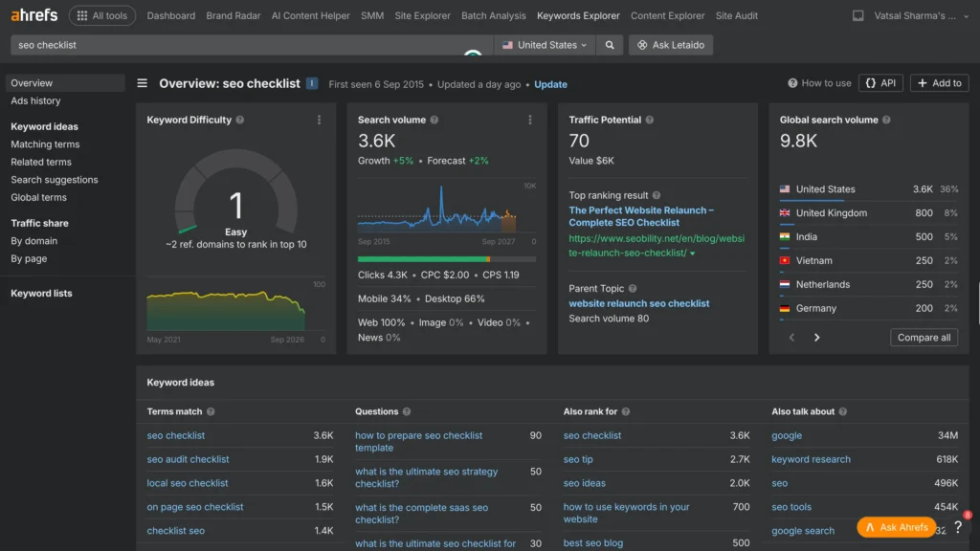Open Keyword lists in sidebar
Viewport: 980px width, 551px height.
point(41,293)
